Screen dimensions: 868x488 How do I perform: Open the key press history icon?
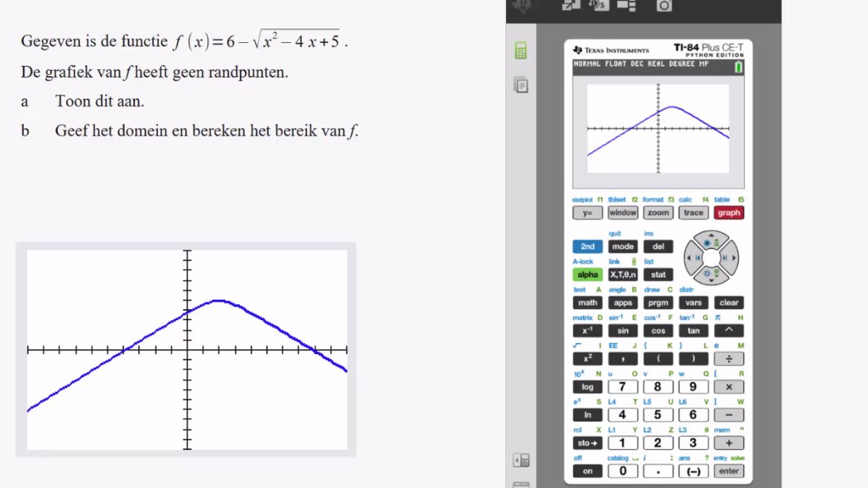click(x=597, y=6)
